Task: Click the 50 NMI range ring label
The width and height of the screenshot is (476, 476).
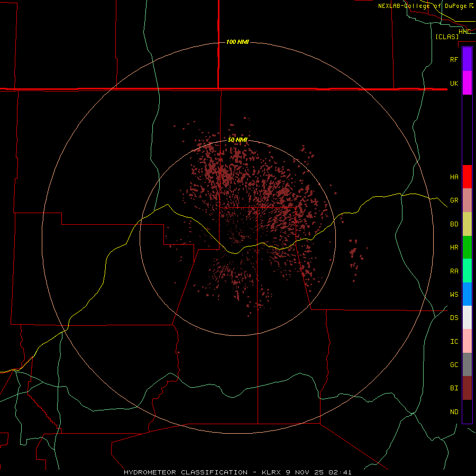Action: pyautogui.click(x=237, y=140)
